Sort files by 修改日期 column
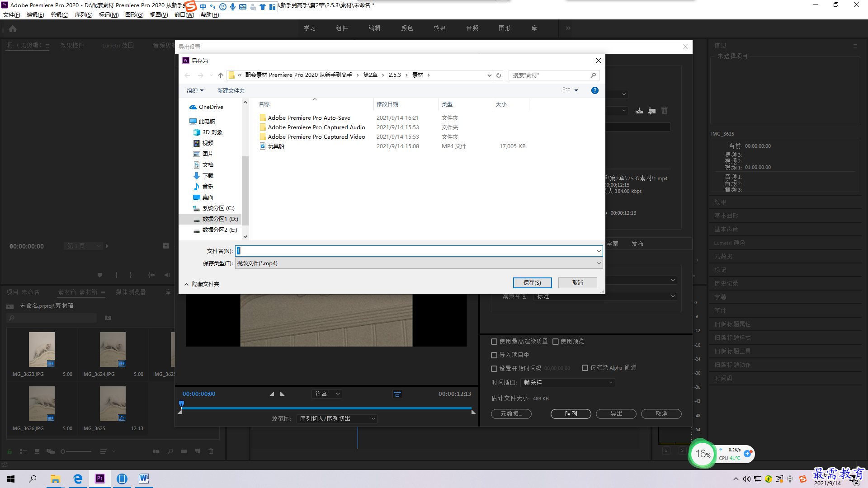The height and width of the screenshot is (488, 868). click(x=387, y=104)
